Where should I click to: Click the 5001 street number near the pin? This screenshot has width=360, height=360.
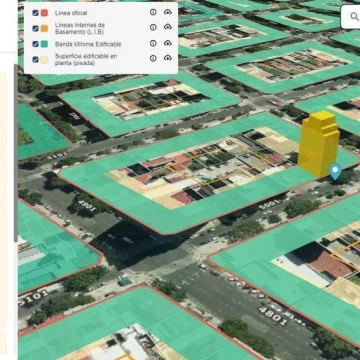[269, 204]
